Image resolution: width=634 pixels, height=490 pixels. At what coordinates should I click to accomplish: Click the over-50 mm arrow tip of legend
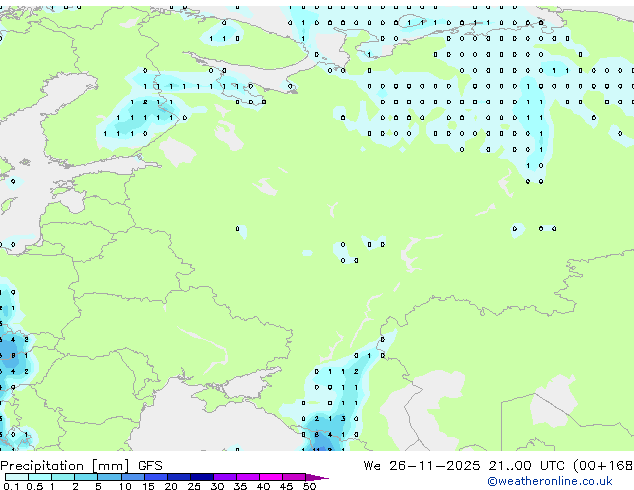(317, 477)
